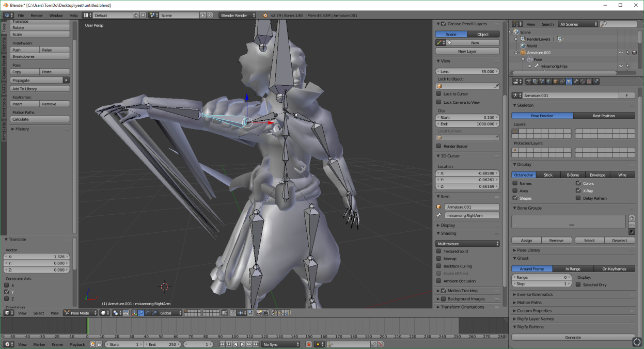Open the World properties tab icon

(x=549, y=81)
